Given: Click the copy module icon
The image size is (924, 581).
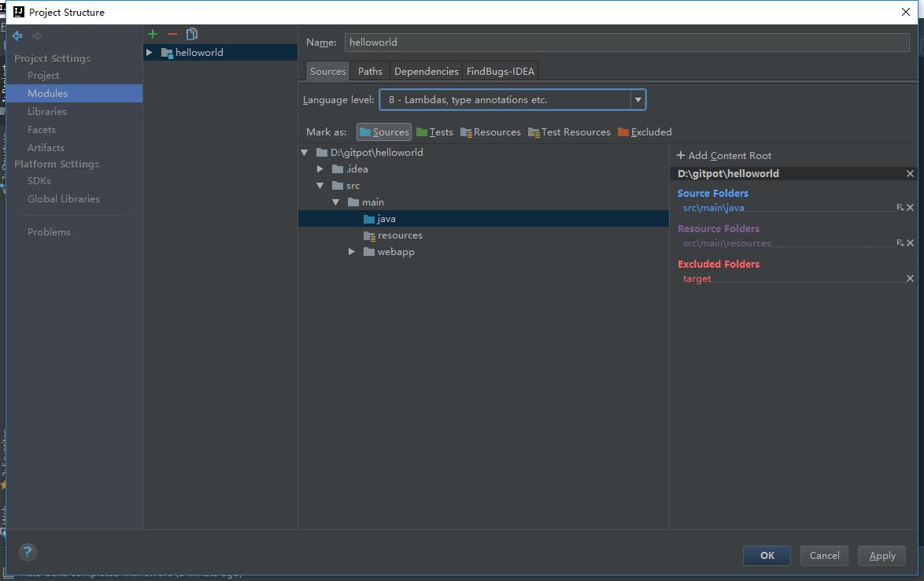Looking at the screenshot, I should tap(192, 34).
